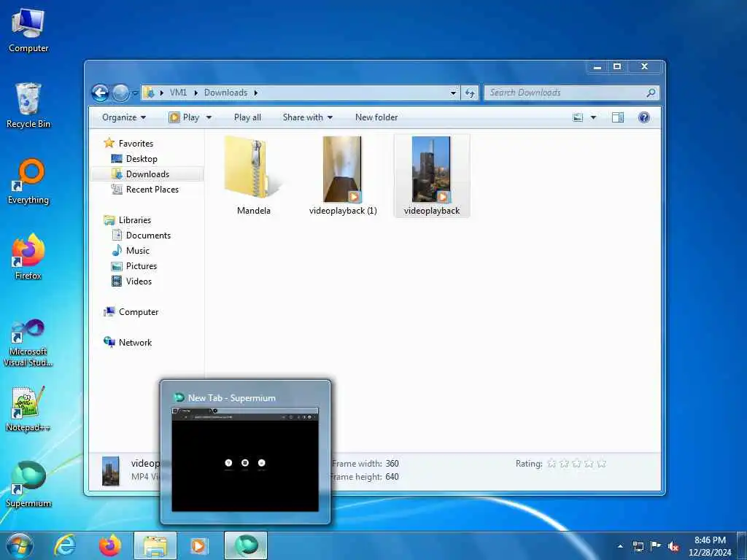The image size is (747, 560).
Task: Show hidden tray icons arrow
Action: pyautogui.click(x=620, y=546)
